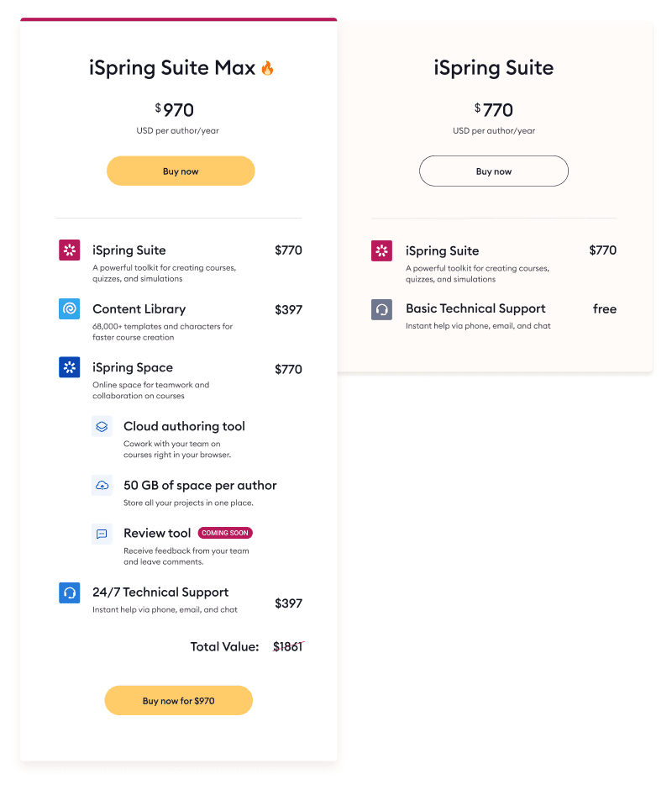672x790 pixels.
Task: Click the free label next to Basic Technical Support
Action: click(605, 309)
